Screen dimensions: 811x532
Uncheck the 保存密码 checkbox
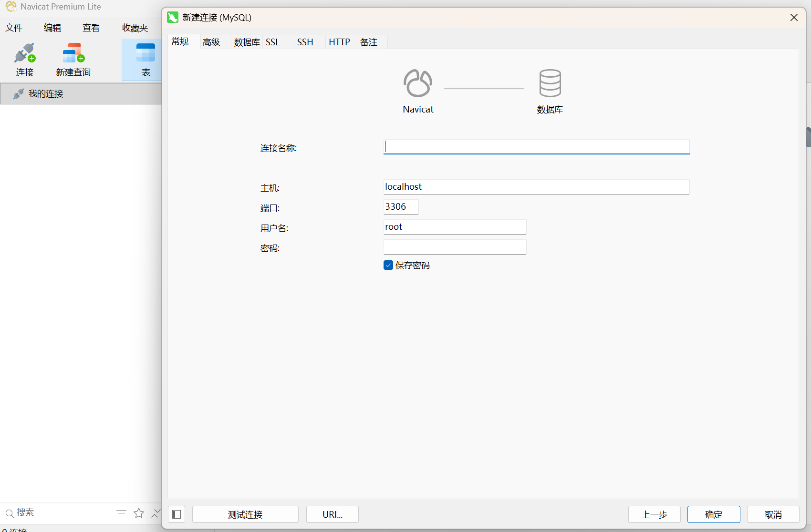tap(388, 265)
